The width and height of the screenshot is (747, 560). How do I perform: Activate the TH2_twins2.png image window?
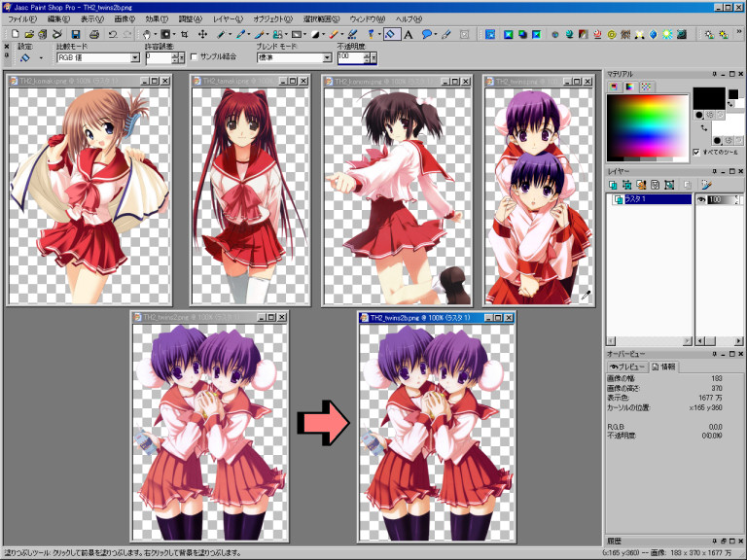(210, 317)
